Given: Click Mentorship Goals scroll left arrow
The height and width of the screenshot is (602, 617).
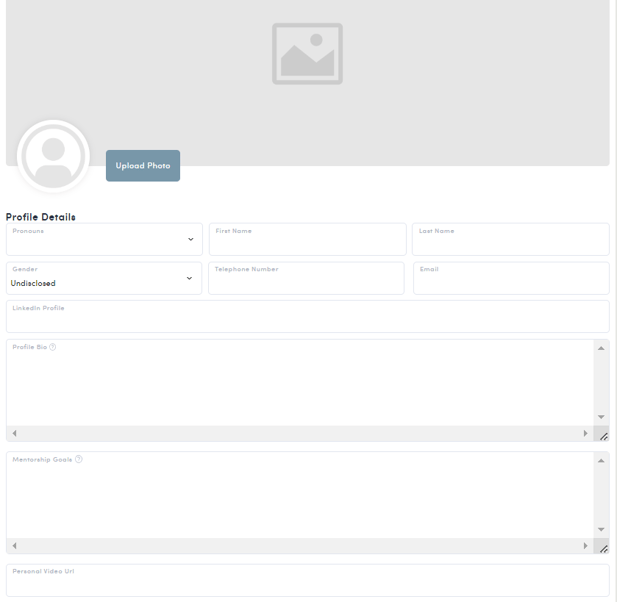Looking at the screenshot, I should [x=15, y=546].
